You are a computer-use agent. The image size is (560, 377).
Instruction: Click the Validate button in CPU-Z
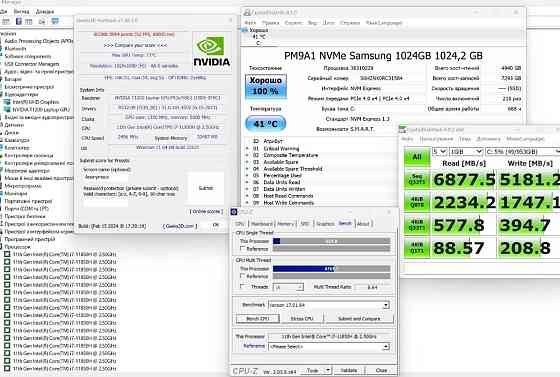349,370
